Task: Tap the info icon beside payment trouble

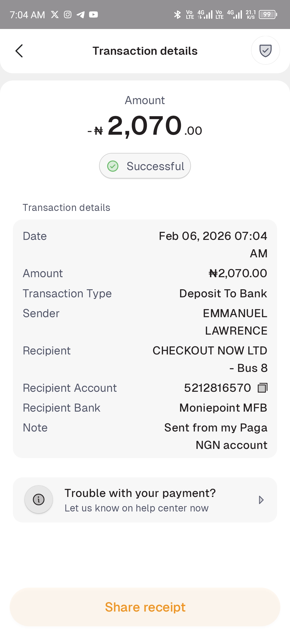Action: pos(39,499)
